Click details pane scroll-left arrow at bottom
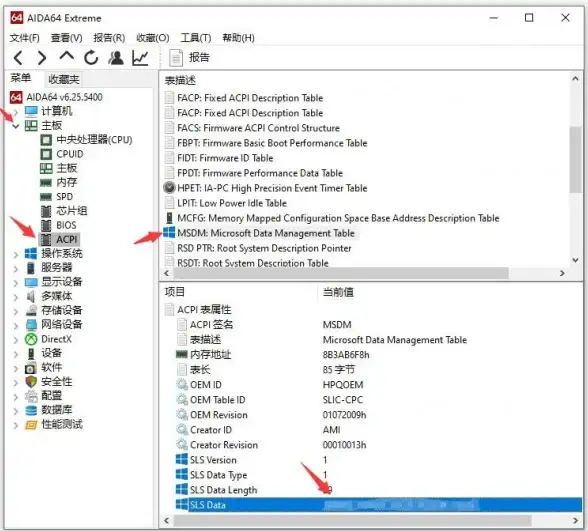The image size is (588, 531). click(167, 520)
